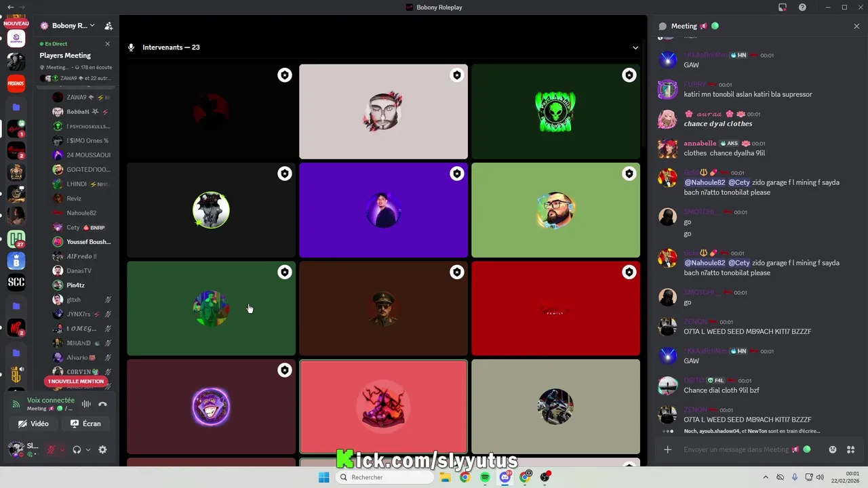
Task: Open Windows Start button
Action: click(x=324, y=477)
